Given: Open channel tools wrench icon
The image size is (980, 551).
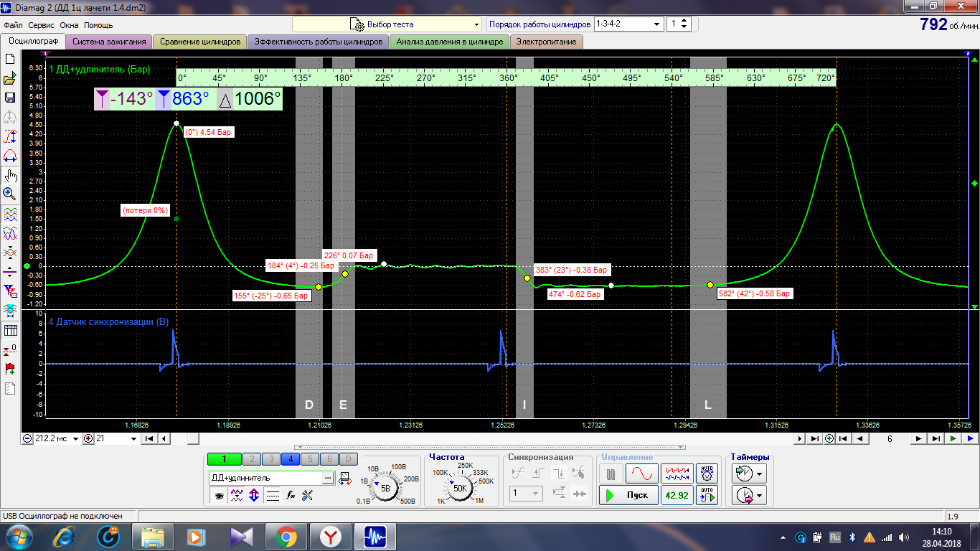Looking at the screenshot, I should pyautogui.click(x=308, y=494).
